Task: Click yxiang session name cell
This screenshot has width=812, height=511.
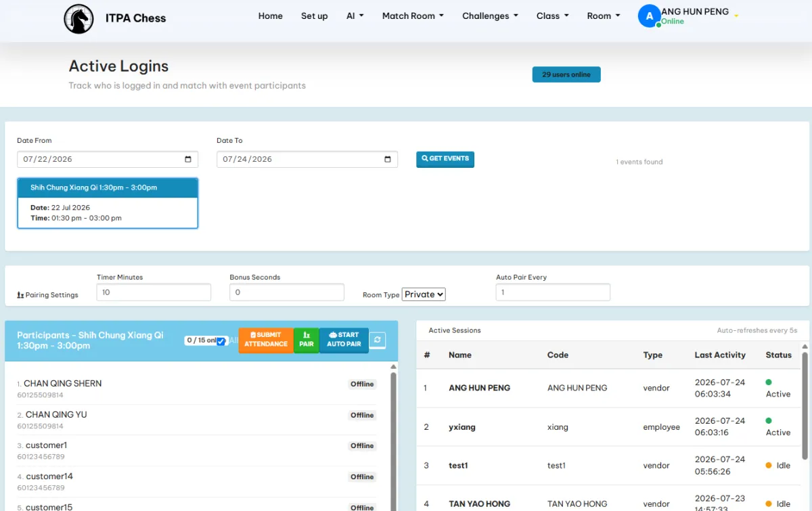Action: click(462, 427)
